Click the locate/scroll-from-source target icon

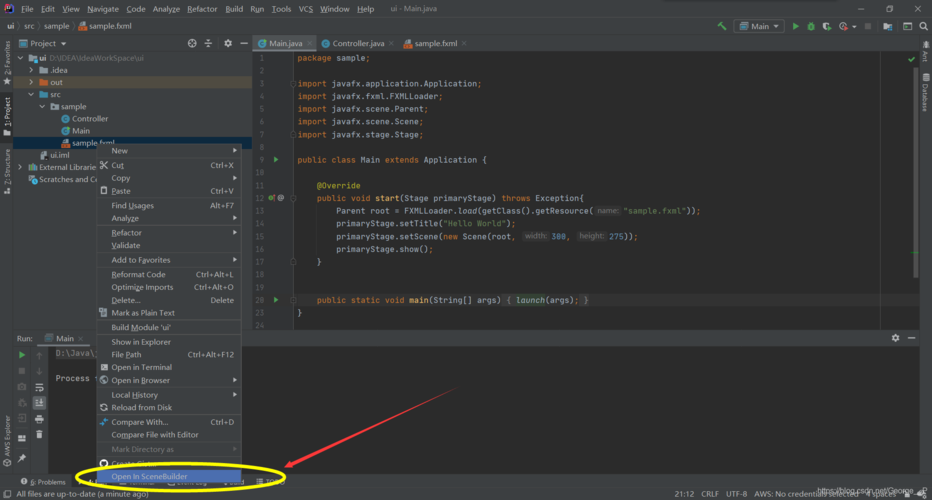[192, 43]
